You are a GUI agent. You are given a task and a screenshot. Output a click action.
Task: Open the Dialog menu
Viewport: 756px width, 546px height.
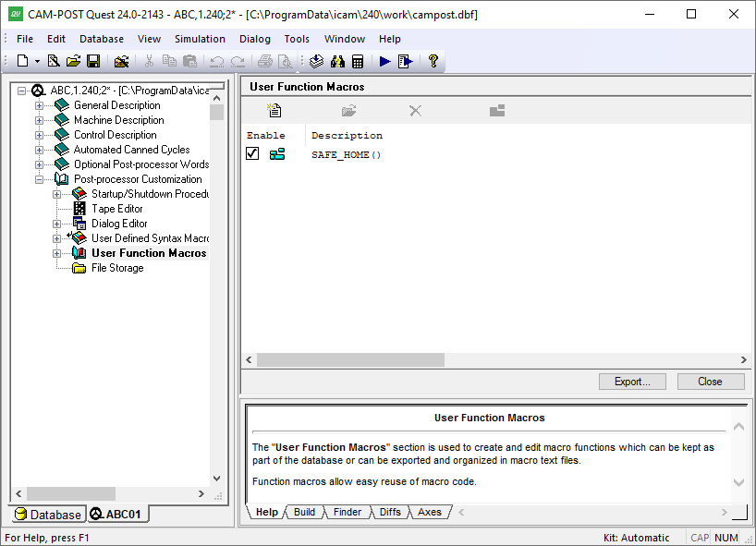(x=254, y=39)
